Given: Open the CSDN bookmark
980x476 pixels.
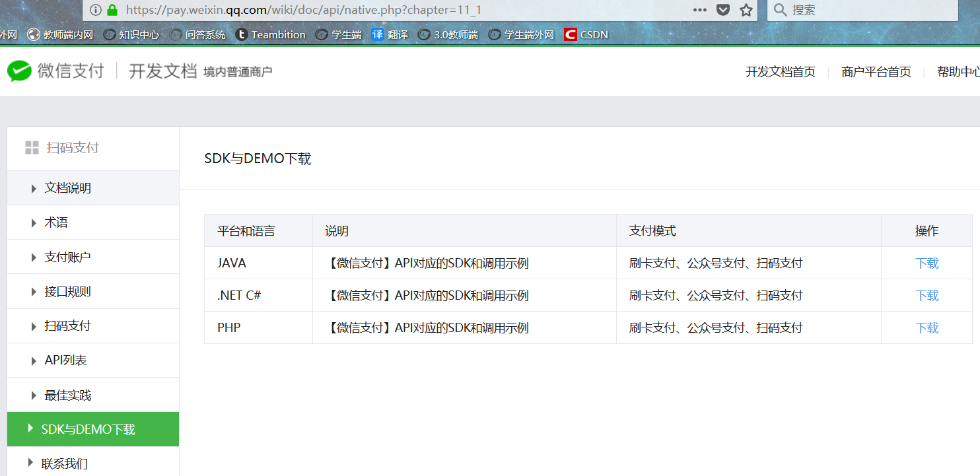Looking at the screenshot, I should point(586,34).
